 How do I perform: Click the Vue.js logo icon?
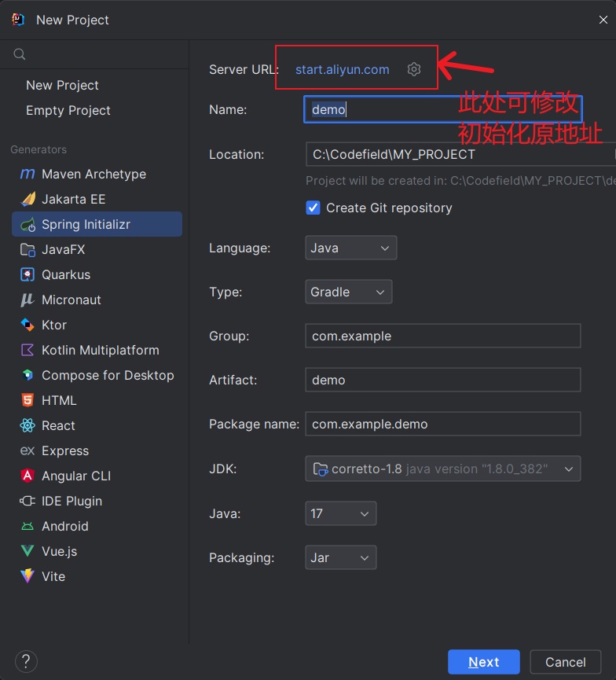(x=27, y=551)
